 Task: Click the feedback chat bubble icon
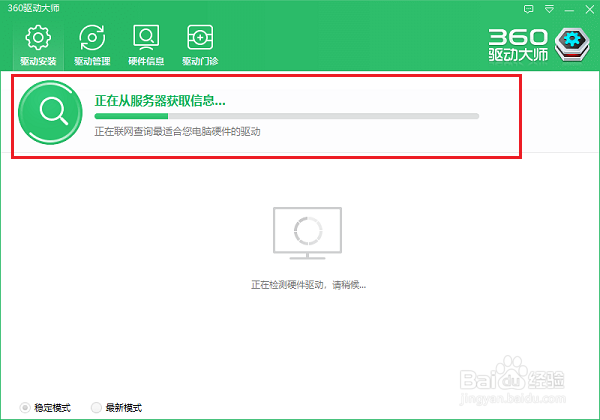[528, 9]
